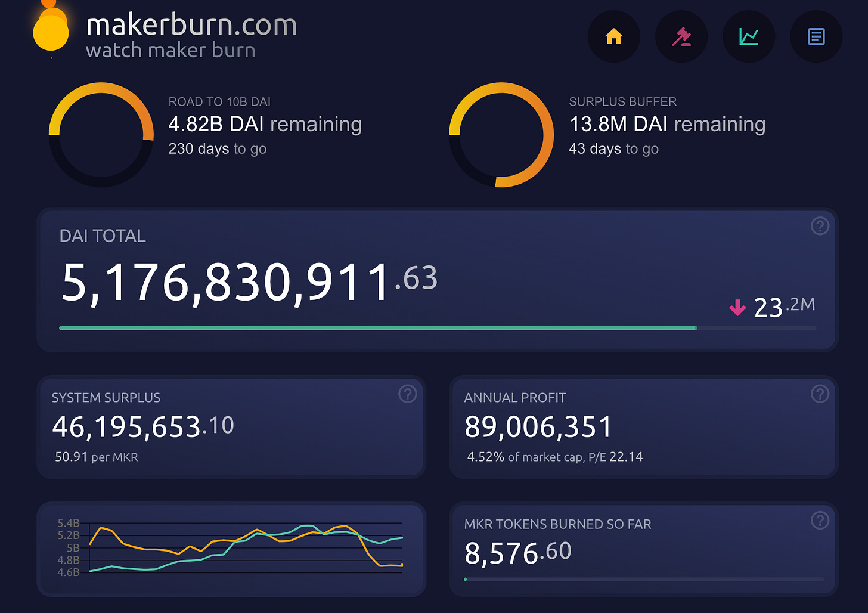Click '4.82B DAI remaining' text
The image size is (868, 613).
(x=265, y=124)
